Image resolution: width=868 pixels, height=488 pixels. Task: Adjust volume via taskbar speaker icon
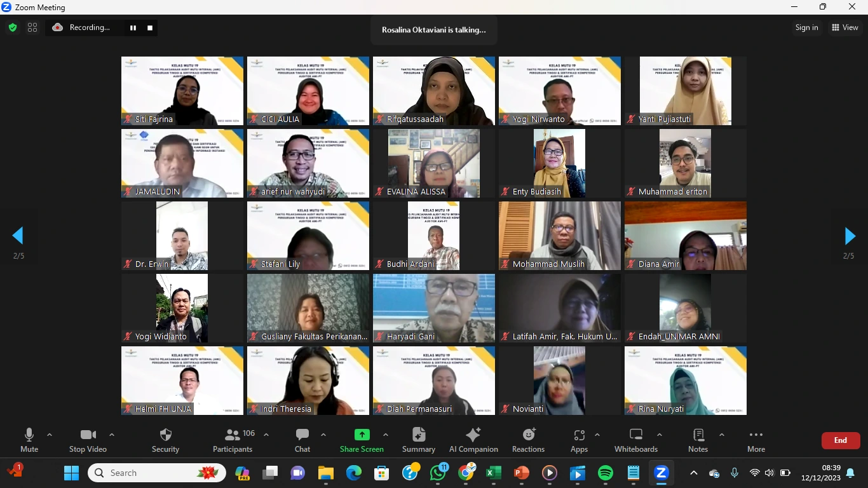pos(769,473)
